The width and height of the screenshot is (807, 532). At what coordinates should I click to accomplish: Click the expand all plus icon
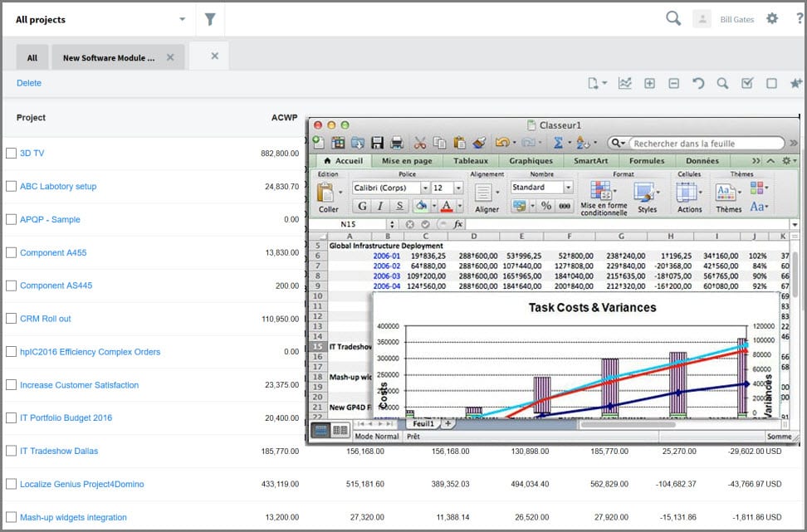649,83
